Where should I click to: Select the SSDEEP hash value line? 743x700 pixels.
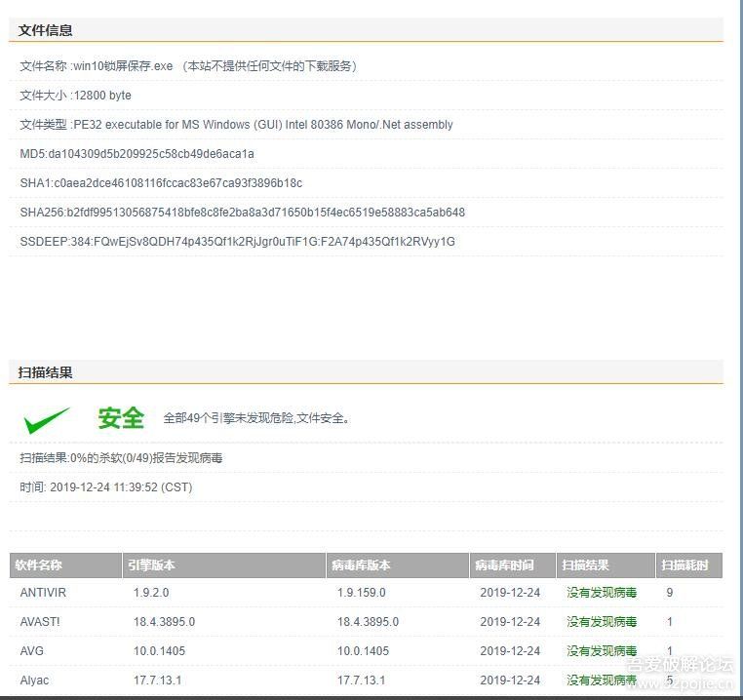pos(237,242)
